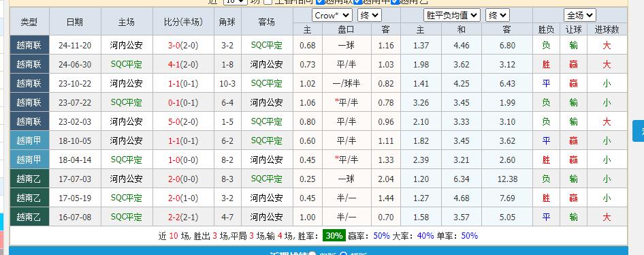Image resolution: width=644 pixels, height=255 pixels.
Task: Click home team SQC平定 in the 24-06-30 row
Action: click(127, 65)
